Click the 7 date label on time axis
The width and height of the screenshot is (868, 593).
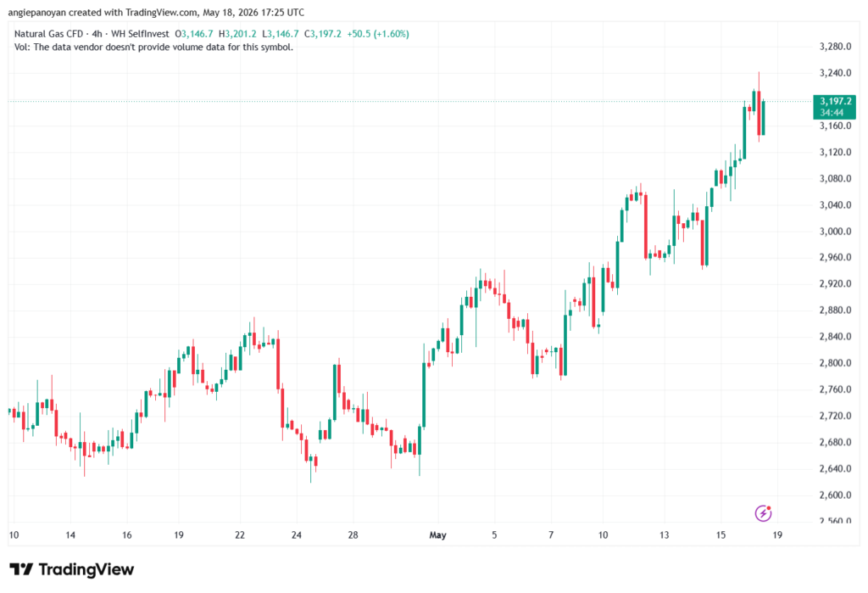point(551,535)
